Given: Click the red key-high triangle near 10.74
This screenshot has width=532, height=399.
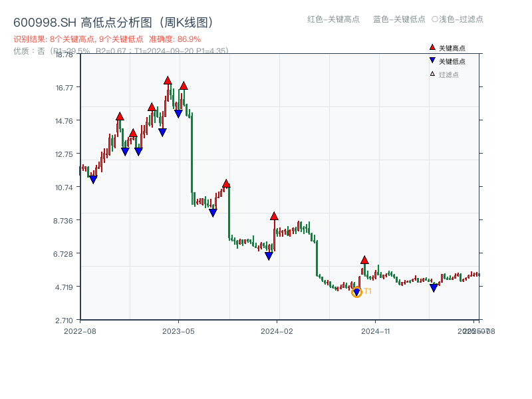Looking at the screenshot, I should (x=226, y=184).
